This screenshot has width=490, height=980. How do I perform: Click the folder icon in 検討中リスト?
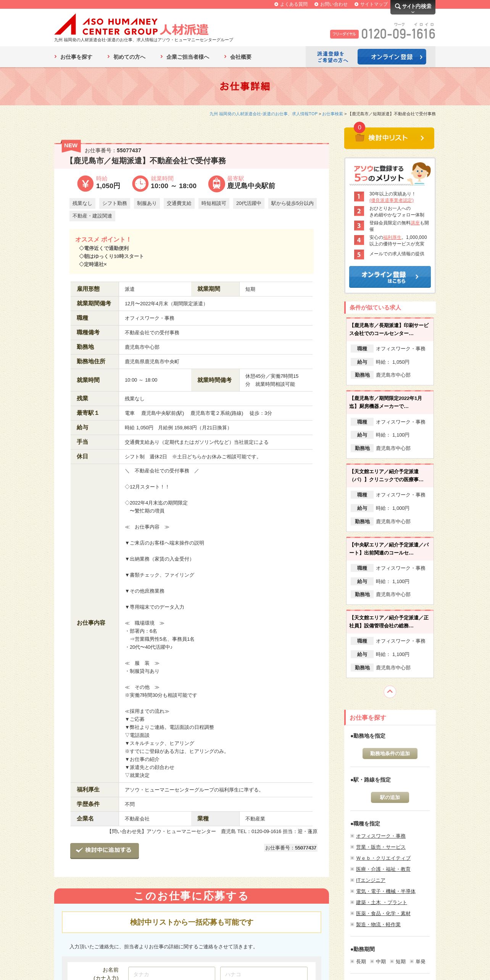pos(359,138)
